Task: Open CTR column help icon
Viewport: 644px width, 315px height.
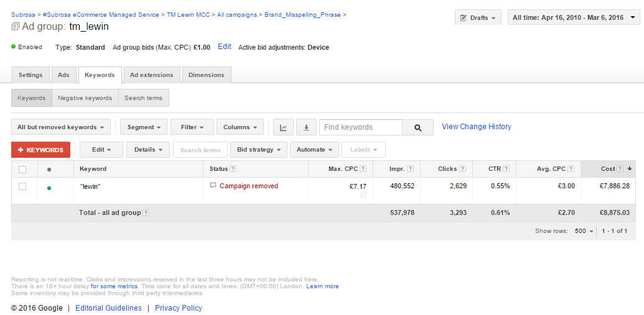Action: coord(506,169)
